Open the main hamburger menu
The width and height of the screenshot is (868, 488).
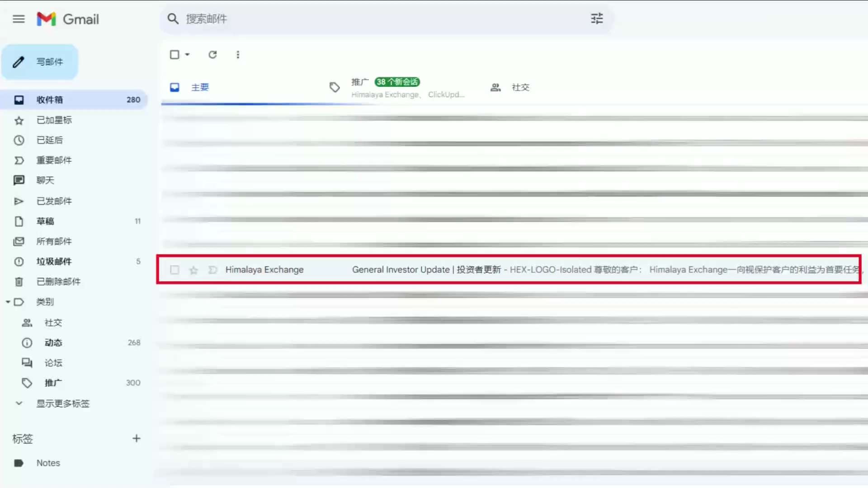tap(19, 19)
